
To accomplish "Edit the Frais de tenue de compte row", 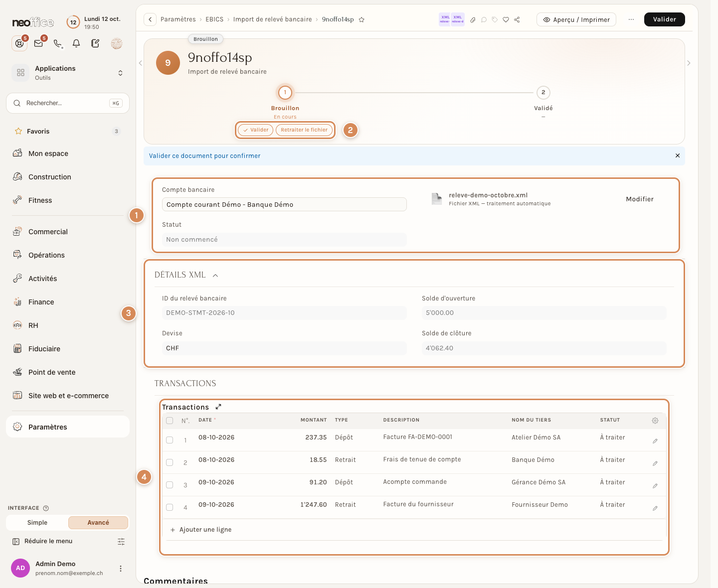I will click(655, 463).
